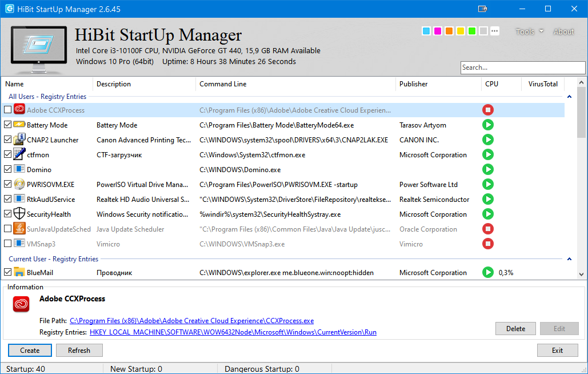Click the Refresh button

(79, 351)
